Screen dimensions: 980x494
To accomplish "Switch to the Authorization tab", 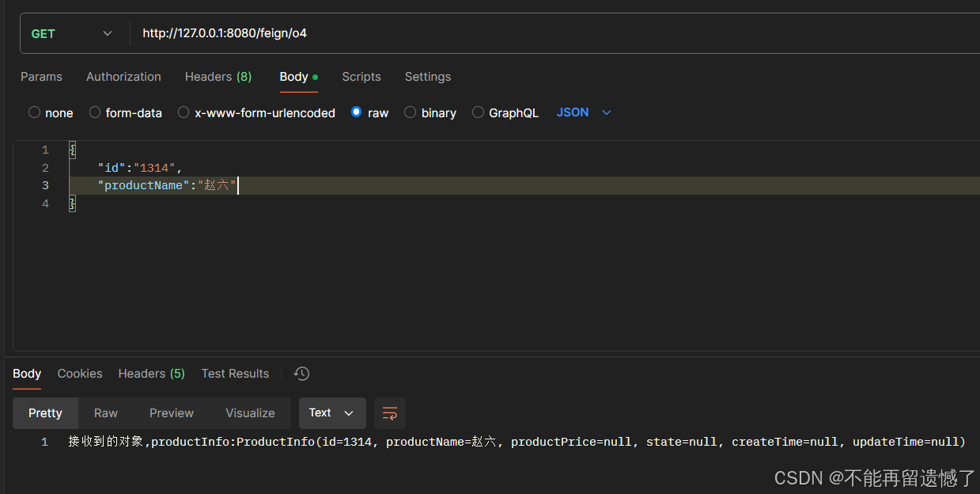I will pos(123,76).
